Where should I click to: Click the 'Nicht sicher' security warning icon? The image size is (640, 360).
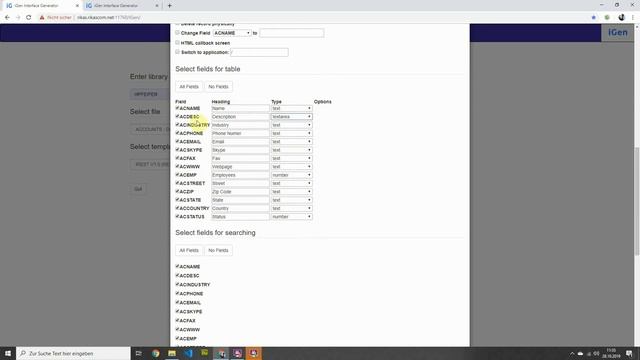[x=42, y=18]
